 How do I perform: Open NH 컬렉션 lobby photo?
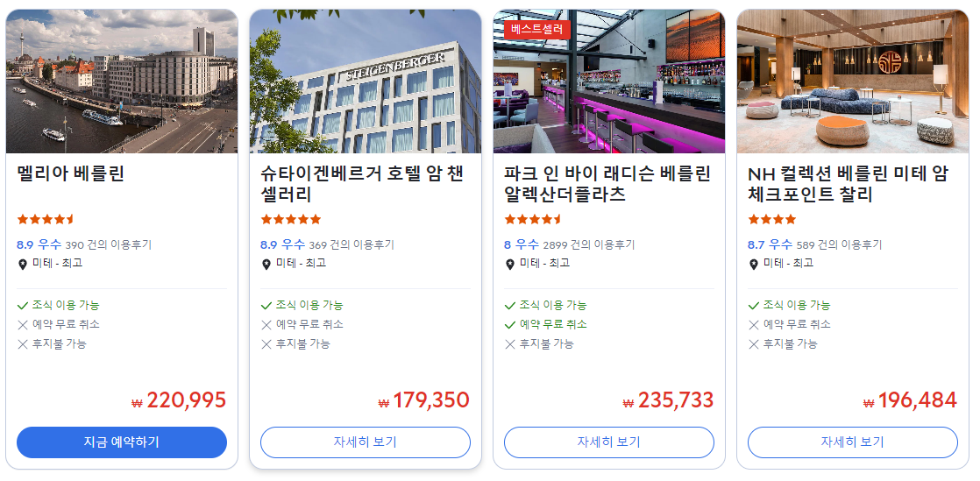(x=853, y=81)
